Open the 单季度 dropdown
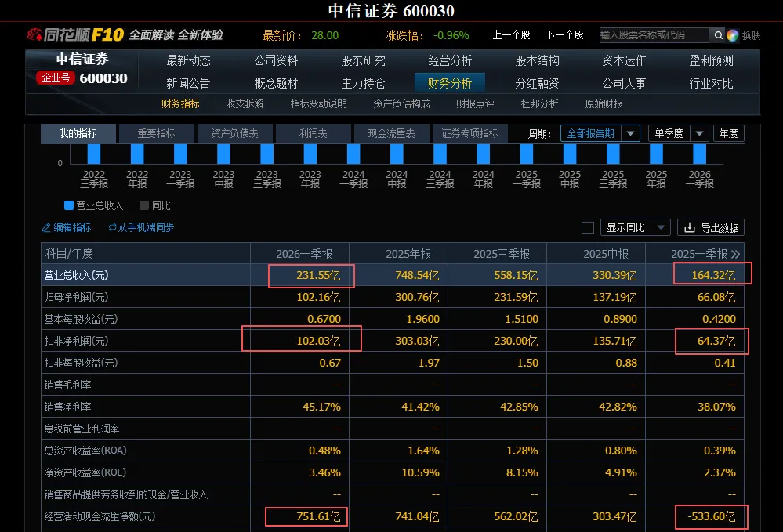 point(678,133)
